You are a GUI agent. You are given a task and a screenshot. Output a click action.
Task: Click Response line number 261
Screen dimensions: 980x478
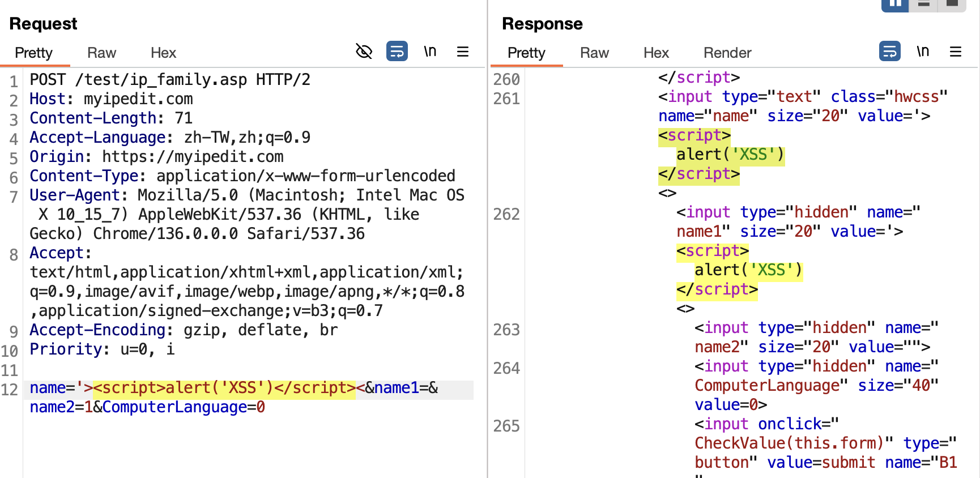point(506,99)
